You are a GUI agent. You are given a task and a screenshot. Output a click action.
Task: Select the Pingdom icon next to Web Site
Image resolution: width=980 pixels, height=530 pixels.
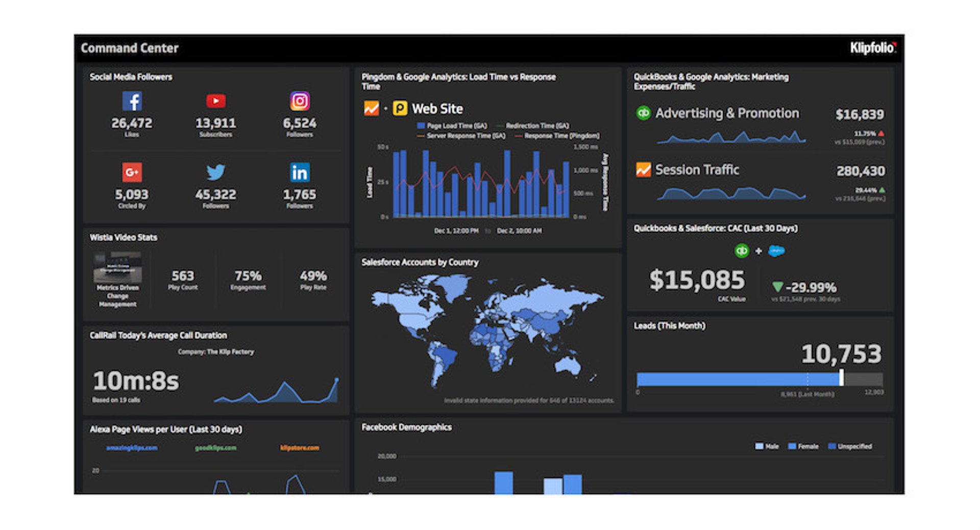pos(401,108)
